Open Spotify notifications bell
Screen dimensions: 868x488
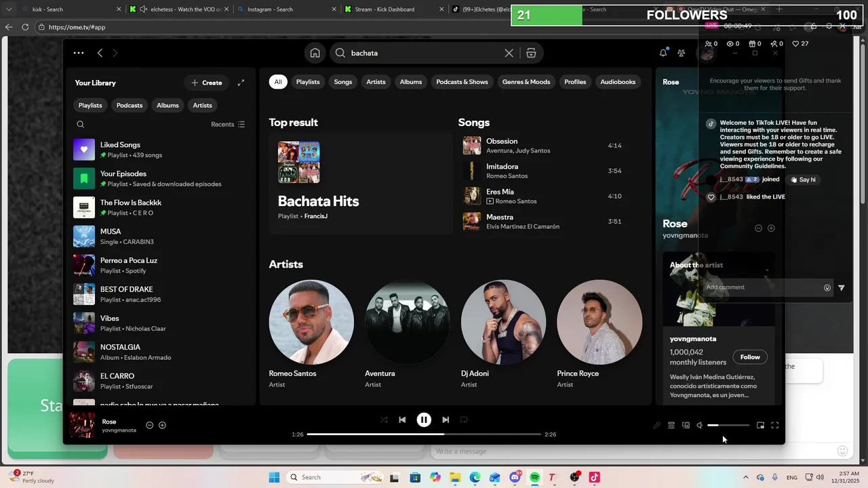coord(663,53)
